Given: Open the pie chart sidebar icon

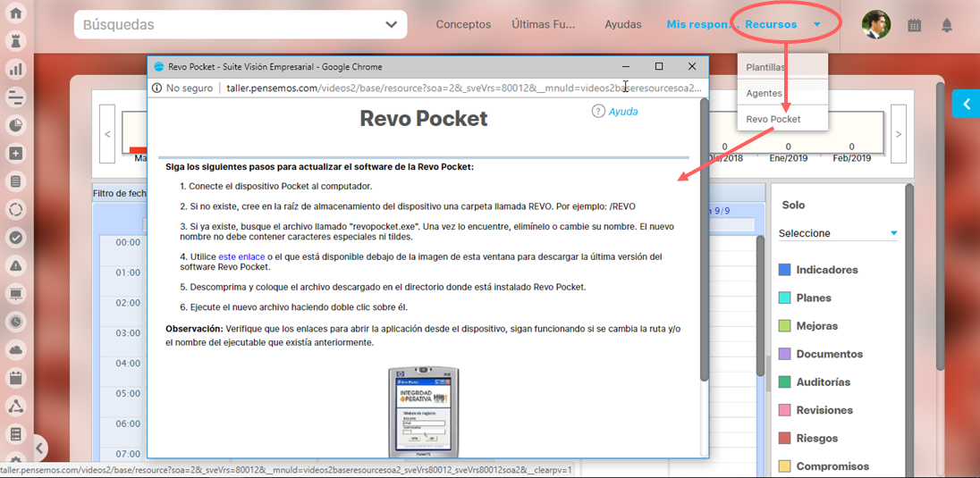Looking at the screenshot, I should [x=15, y=125].
